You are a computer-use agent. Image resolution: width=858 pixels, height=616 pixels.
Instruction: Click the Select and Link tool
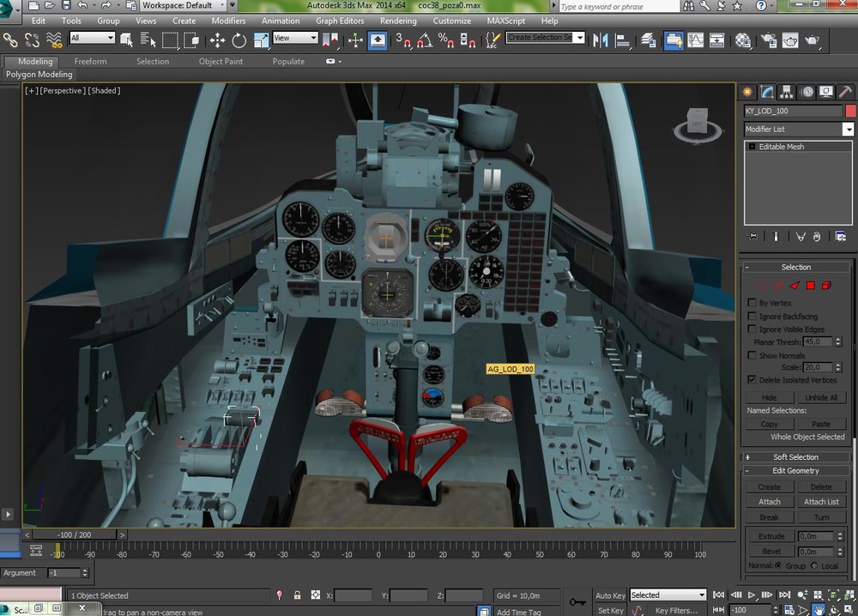[x=10, y=40]
